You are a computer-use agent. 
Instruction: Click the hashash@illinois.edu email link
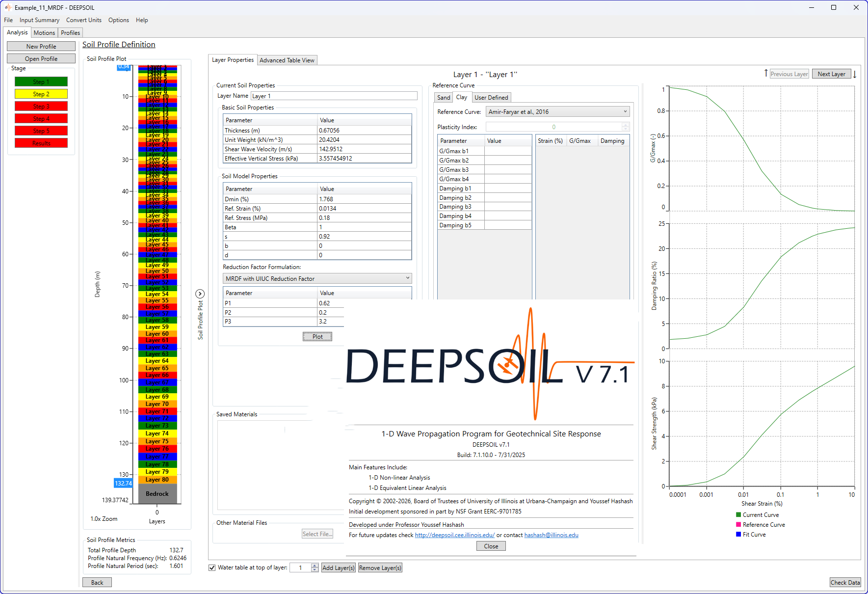tap(551, 535)
